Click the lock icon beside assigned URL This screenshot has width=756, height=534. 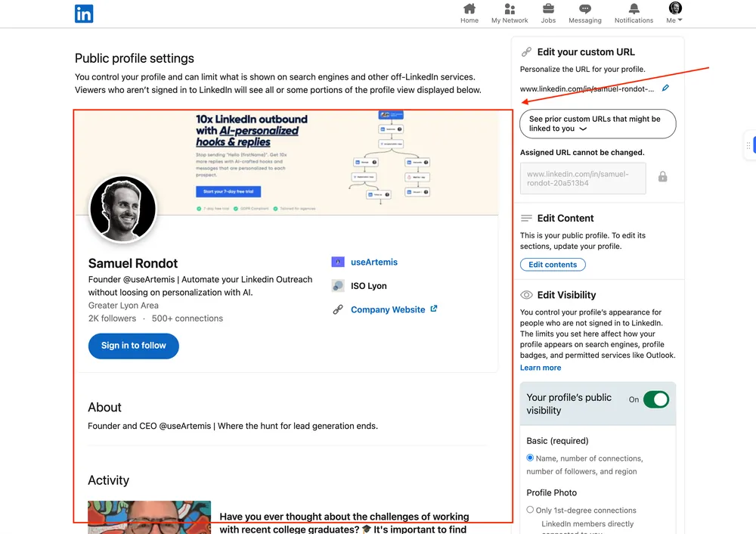[x=662, y=176]
